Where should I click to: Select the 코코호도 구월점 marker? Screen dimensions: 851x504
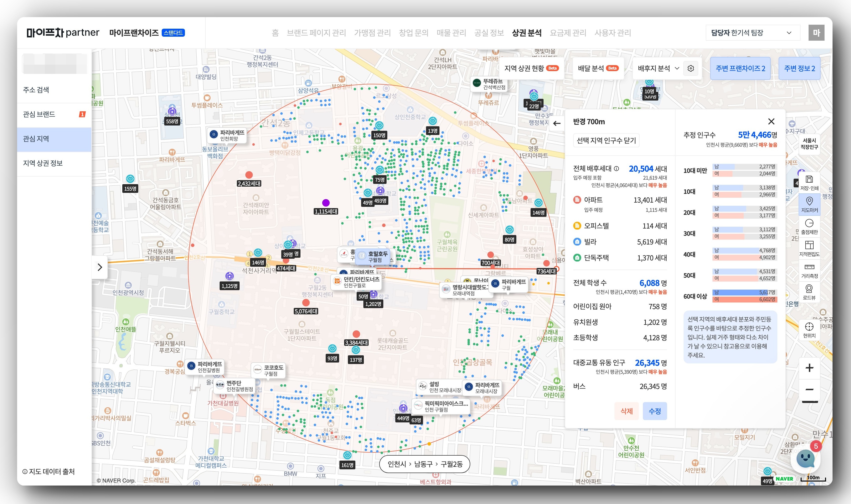click(x=268, y=370)
